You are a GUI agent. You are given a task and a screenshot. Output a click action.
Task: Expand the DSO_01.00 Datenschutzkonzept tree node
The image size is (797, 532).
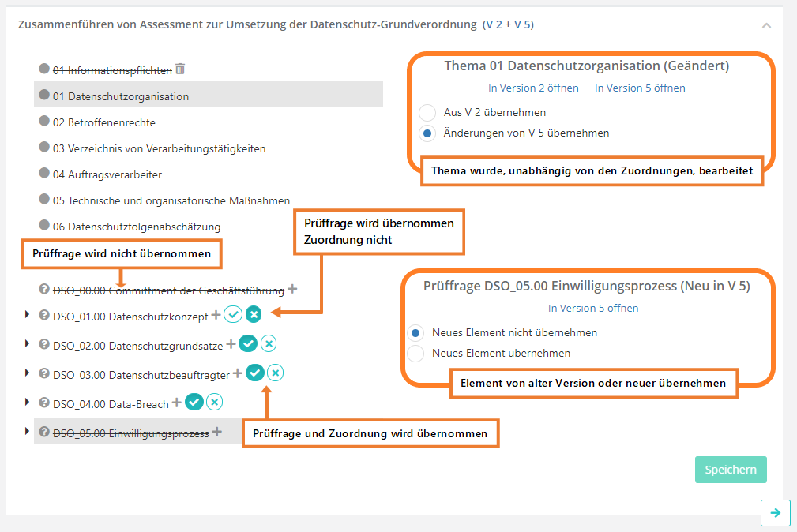(28, 315)
